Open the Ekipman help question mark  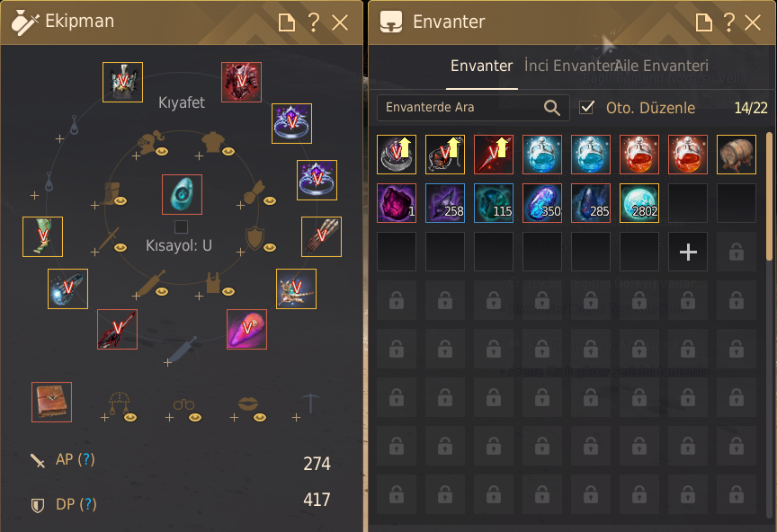(313, 22)
